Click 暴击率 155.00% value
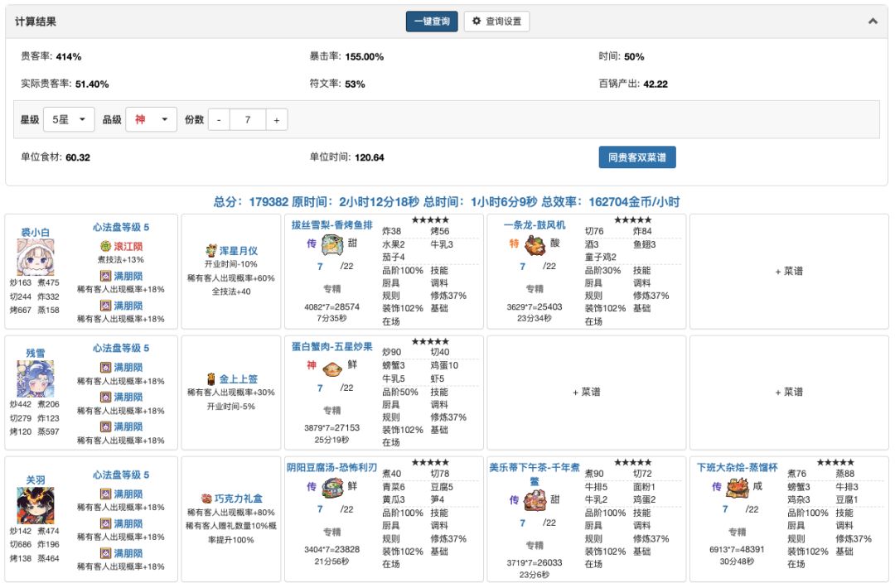This screenshot has width=895, height=588. (364, 56)
